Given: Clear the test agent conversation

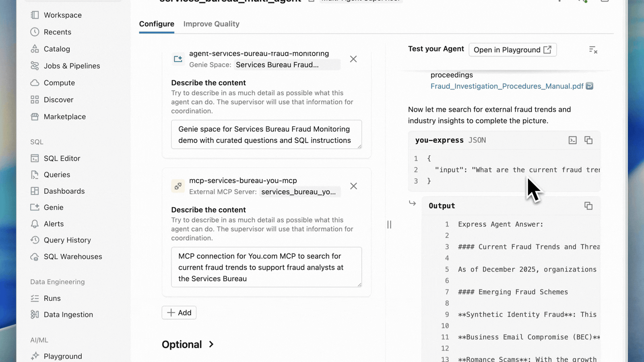Looking at the screenshot, I should click(593, 50).
